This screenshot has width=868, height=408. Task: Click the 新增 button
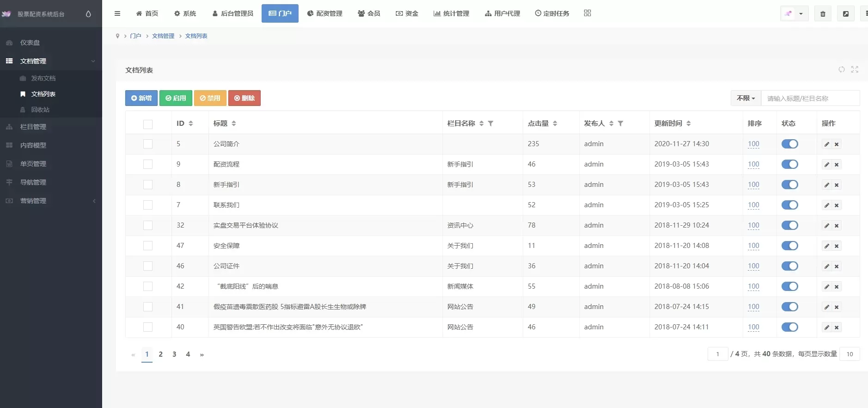(x=141, y=98)
